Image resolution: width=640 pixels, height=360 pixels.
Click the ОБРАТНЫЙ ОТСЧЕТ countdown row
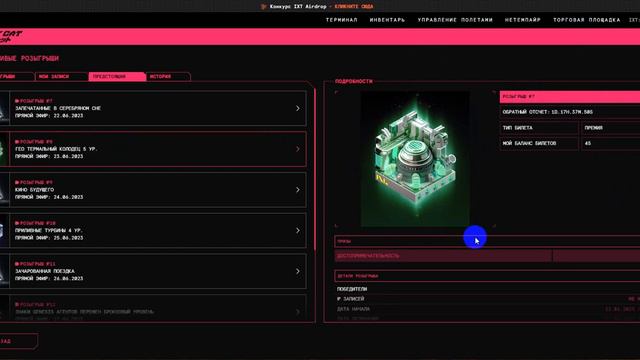[x=570, y=112]
